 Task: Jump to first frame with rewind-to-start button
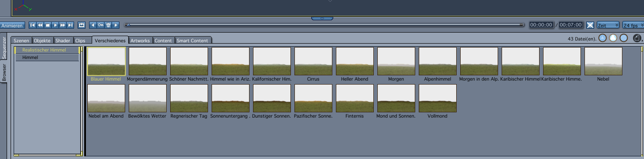pyautogui.click(x=33, y=25)
